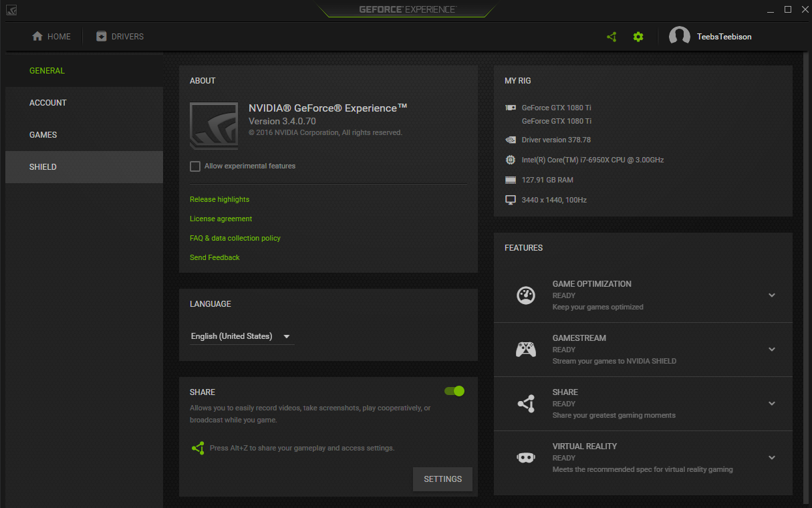The height and width of the screenshot is (508, 812).
Task: Click the monitor display icon
Action: click(x=510, y=200)
